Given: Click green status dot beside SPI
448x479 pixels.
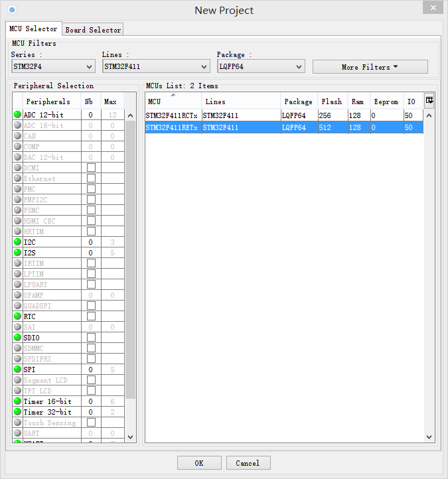Looking at the screenshot, I should tap(17, 369).
